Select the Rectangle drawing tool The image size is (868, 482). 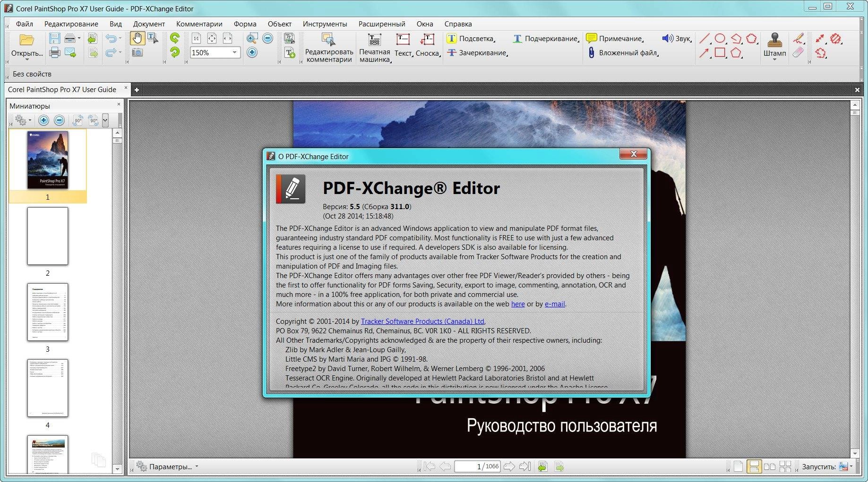pyautogui.click(x=720, y=53)
